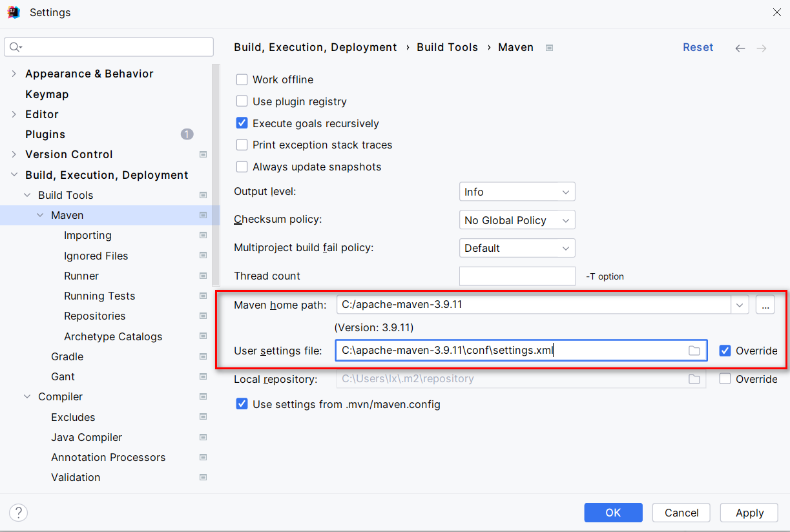Expand the Version Control section

coord(14,154)
